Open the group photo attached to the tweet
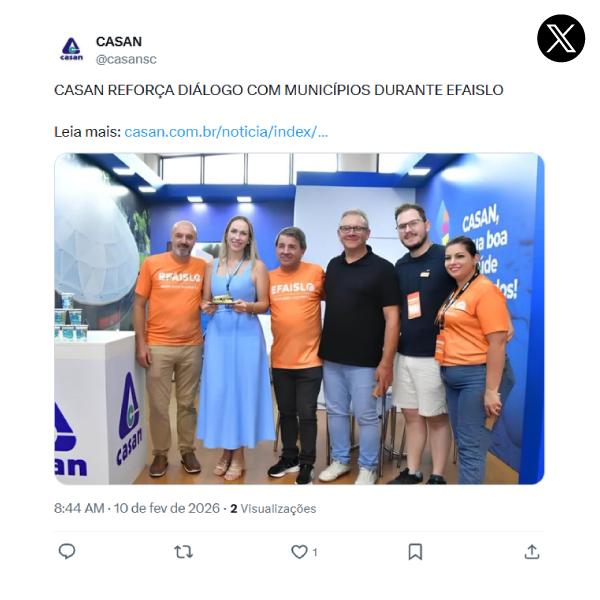Viewport: 600px width, 600px height. click(299, 319)
